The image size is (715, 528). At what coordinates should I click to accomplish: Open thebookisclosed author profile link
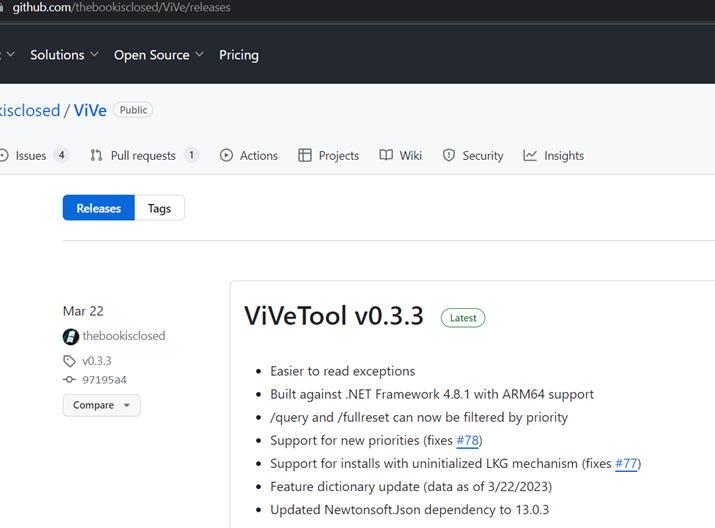[124, 336]
